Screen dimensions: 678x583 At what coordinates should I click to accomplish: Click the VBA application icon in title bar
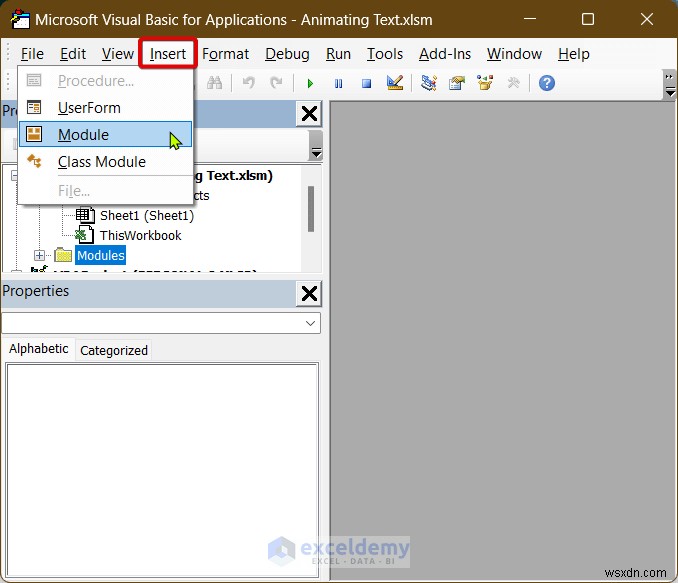click(20, 19)
